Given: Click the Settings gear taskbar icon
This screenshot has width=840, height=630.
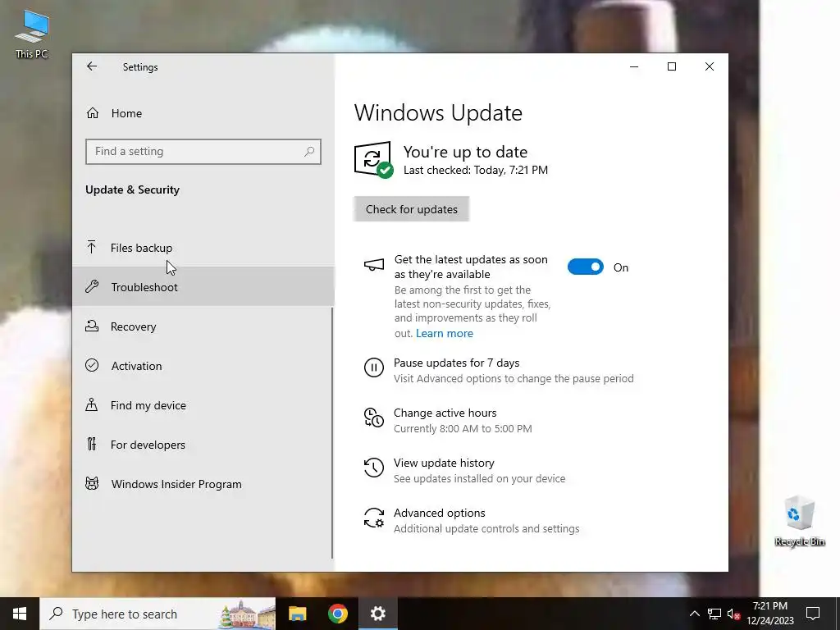Looking at the screenshot, I should point(377,614).
